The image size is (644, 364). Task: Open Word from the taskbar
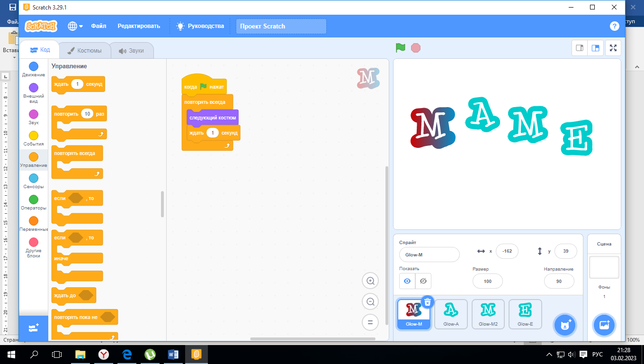(173, 354)
